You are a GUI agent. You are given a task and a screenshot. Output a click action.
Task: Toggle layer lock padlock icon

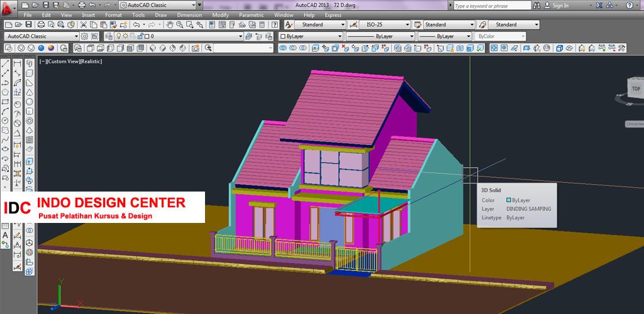pos(140,36)
